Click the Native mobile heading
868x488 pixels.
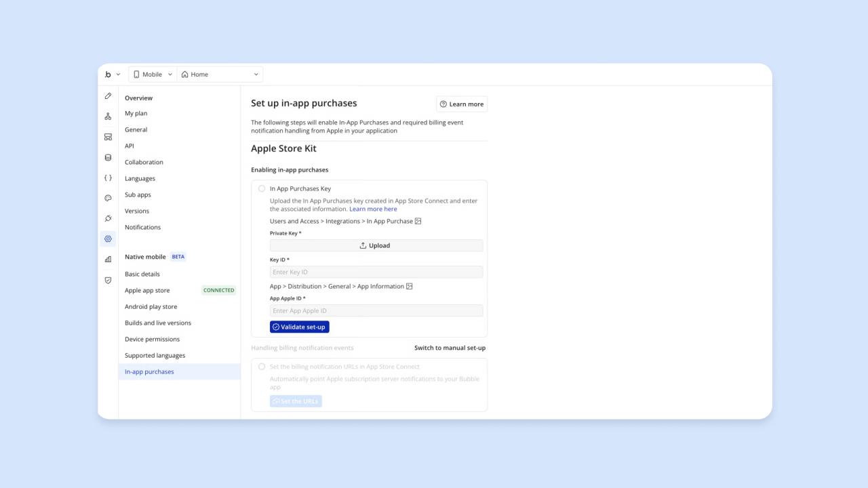point(145,257)
